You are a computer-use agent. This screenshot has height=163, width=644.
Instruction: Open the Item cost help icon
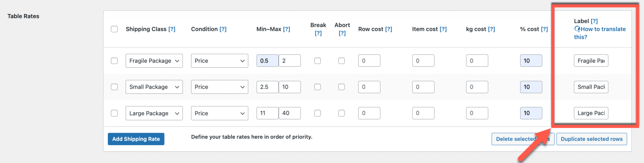point(443,29)
